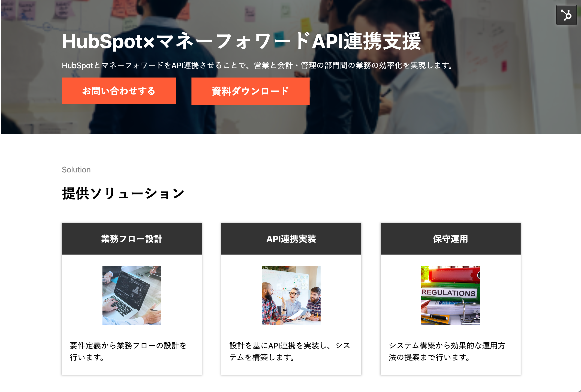
Task: Click the 設計を基にAPI連携を実装 description text
Action: (290, 351)
